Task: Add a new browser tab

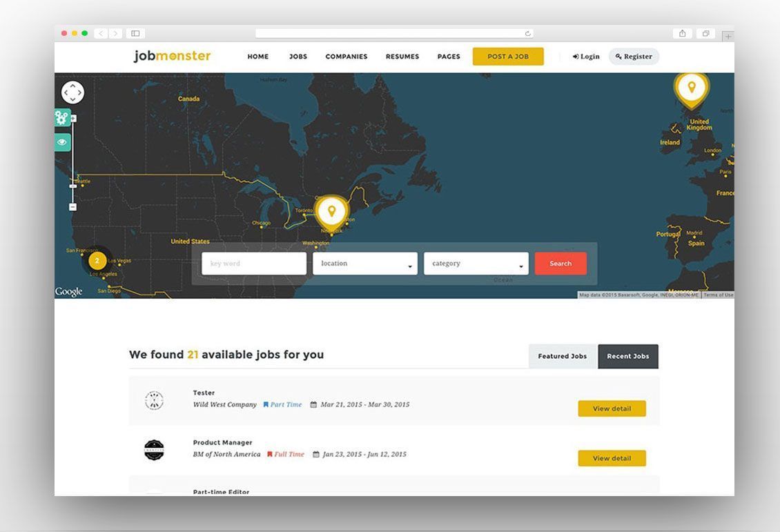Action: click(728, 37)
